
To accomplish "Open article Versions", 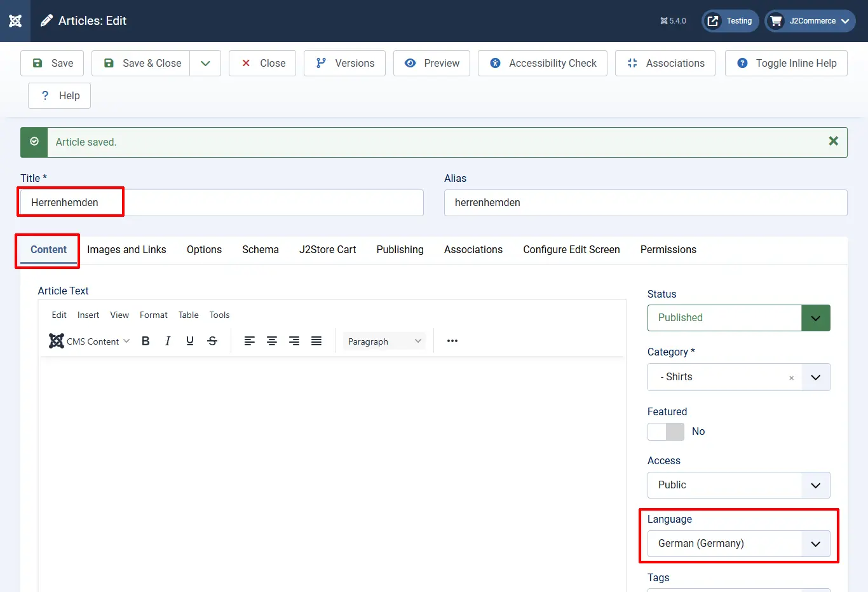I will (x=344, y=63).
